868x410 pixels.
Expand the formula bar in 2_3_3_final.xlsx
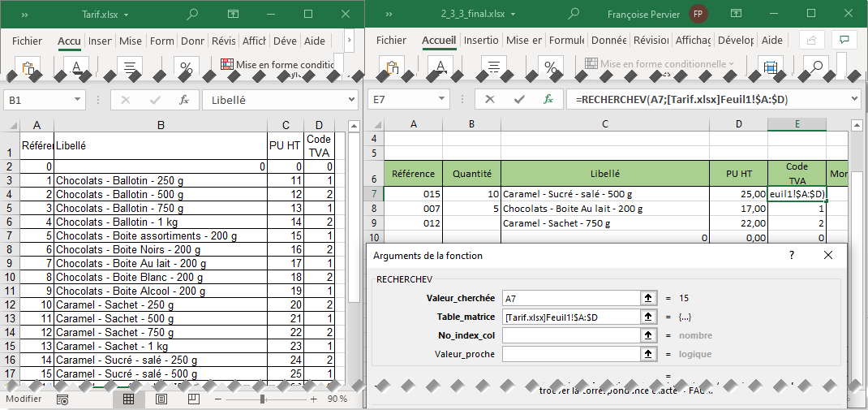click(855, 99)
